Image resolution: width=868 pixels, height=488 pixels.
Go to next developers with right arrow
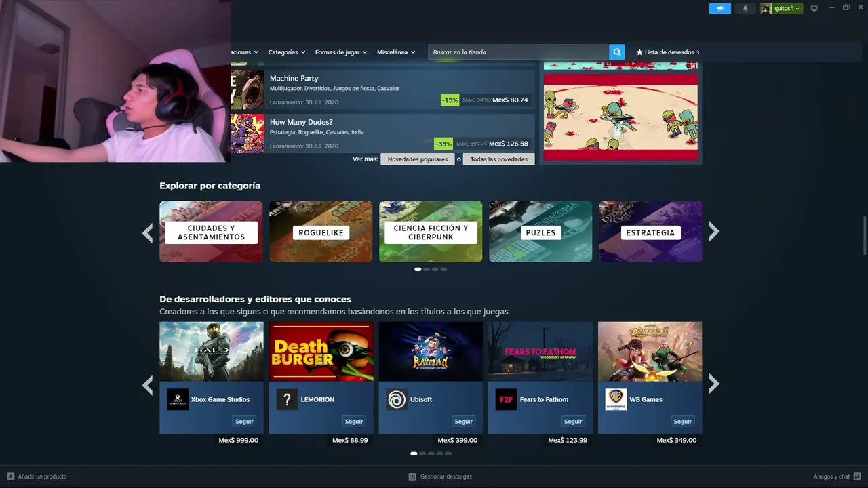(713, 384)
